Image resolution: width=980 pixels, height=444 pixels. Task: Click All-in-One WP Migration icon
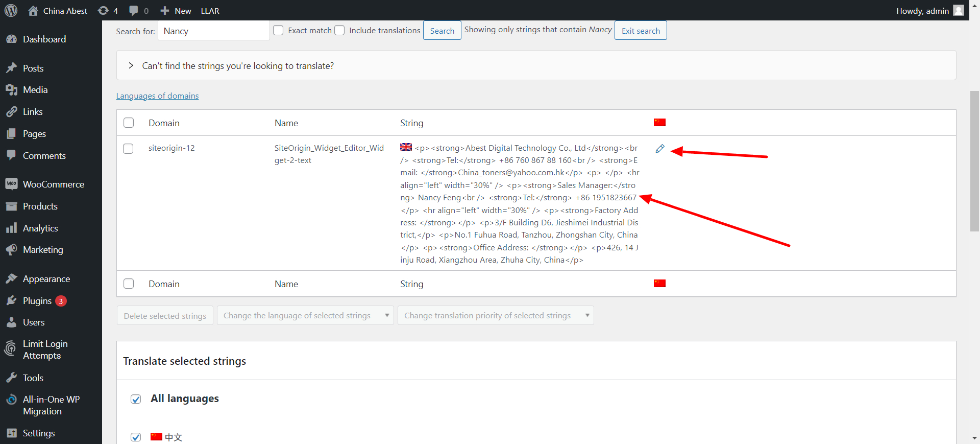(11, 400)
